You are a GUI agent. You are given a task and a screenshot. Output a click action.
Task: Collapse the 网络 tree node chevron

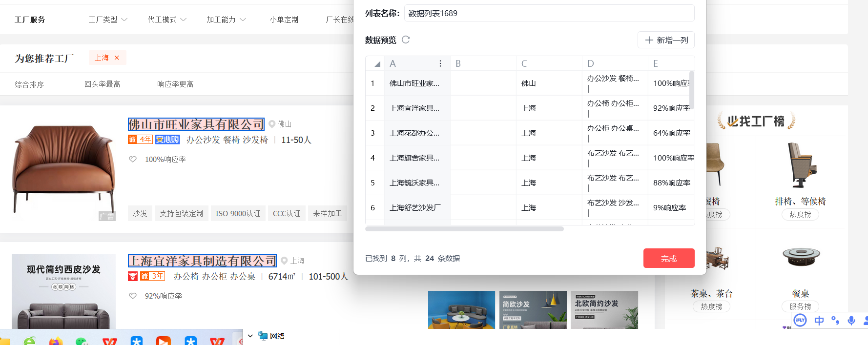click(x=250, y=336)
